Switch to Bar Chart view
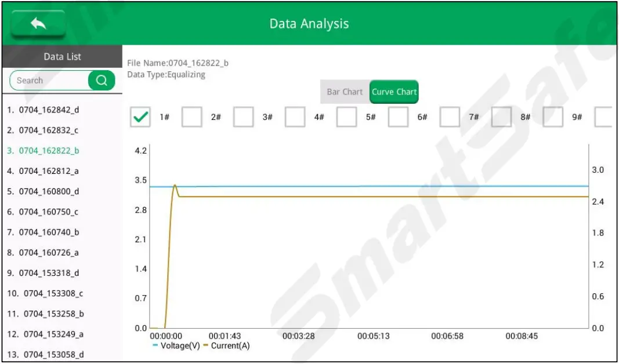 [x=345, y=92]
